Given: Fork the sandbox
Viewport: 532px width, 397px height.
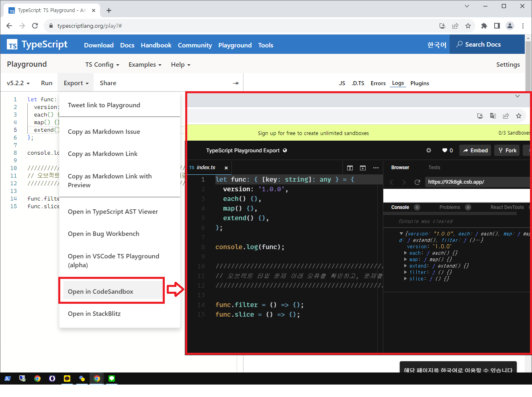Looking at the screenshot, I should point(507,150).
